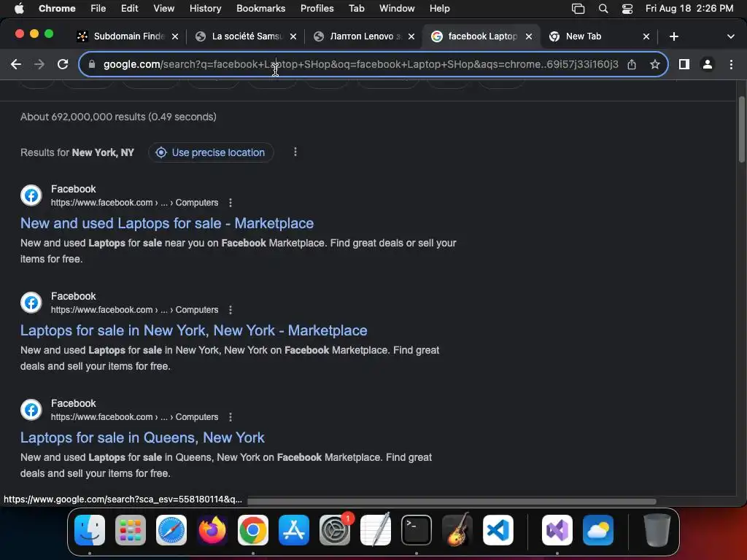
Task: Open the Trash from the Dock
Action: tap(657, 530)
